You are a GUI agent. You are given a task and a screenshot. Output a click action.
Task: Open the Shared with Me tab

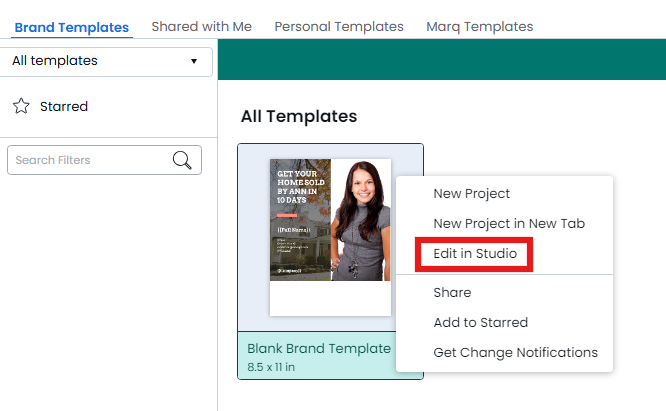pos(201,27)
